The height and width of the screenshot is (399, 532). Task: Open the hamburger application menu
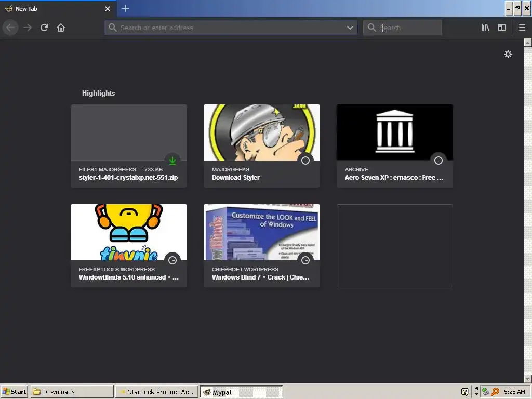[x=522, y=28]
